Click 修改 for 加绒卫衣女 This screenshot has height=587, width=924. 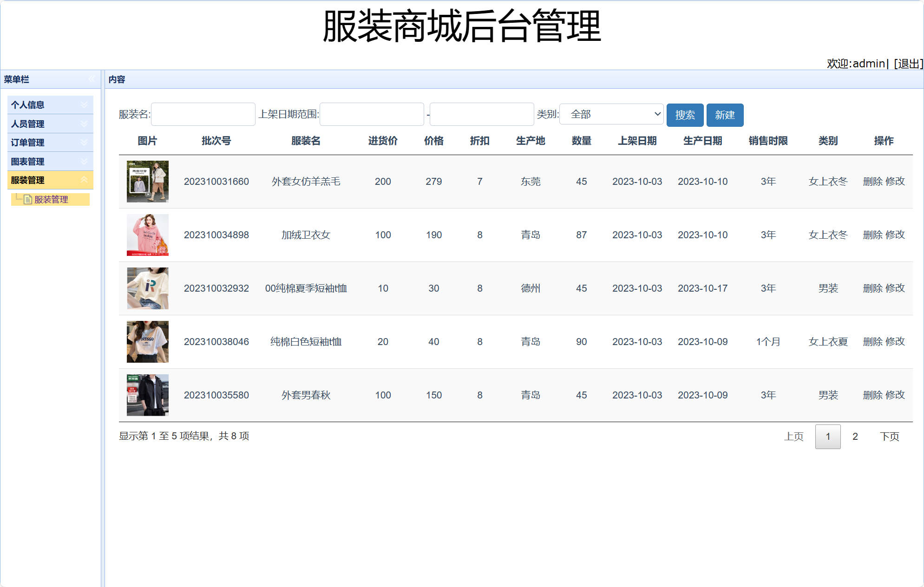[x=896, y=235]
